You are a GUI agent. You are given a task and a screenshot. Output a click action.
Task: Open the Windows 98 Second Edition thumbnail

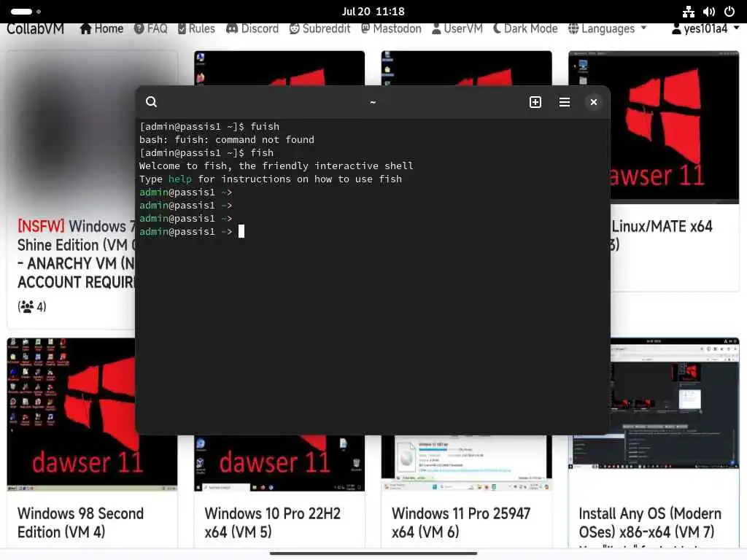click(x=71, y=414)
